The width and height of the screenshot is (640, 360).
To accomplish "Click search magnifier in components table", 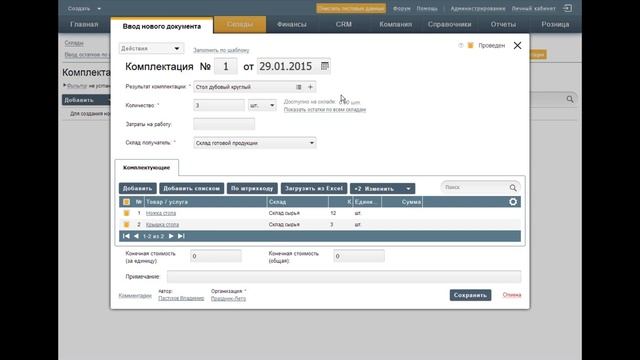I will (x=513, y=187).
